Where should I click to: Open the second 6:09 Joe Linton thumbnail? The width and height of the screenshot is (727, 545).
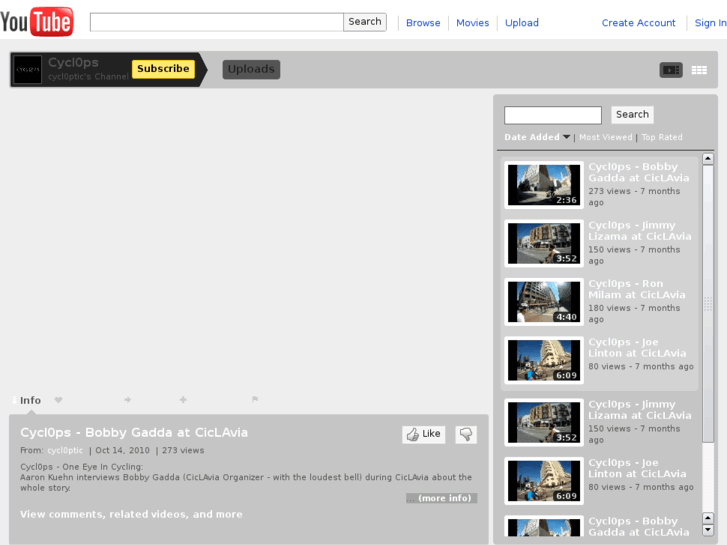[x=544, y=481]
